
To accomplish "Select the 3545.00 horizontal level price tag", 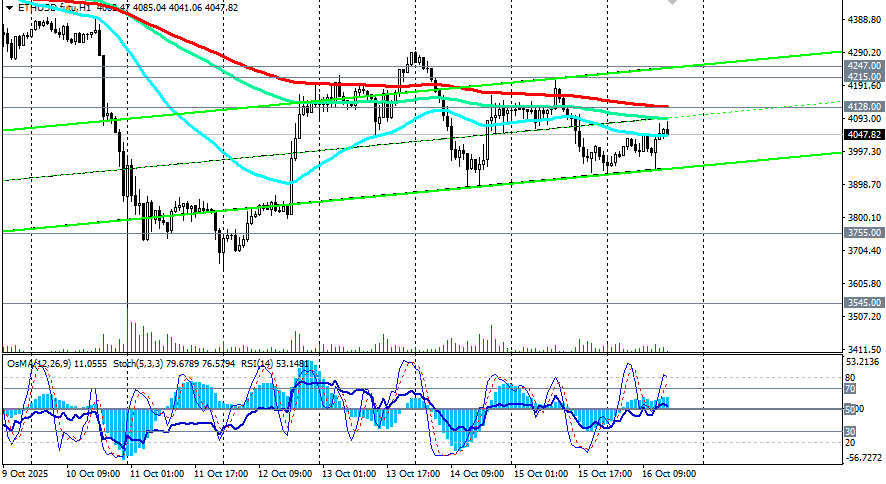I will pos(864,303).
